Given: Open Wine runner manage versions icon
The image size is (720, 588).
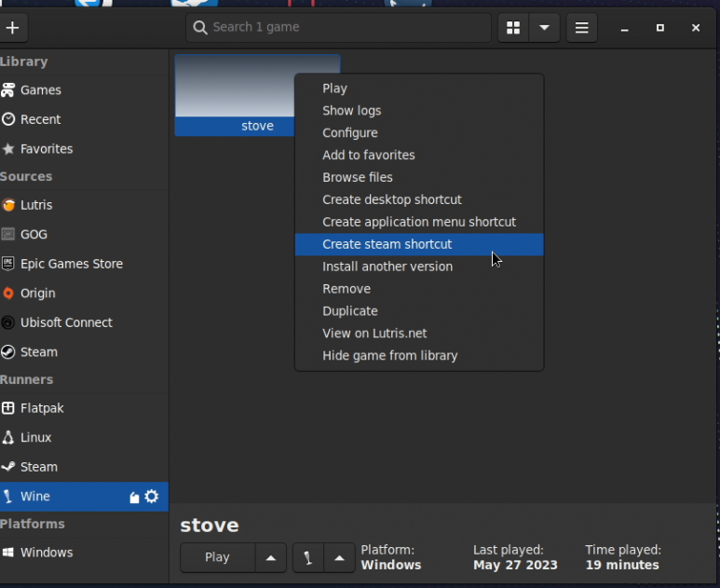Looking at the screenshot, I should [x=134, y=498].
